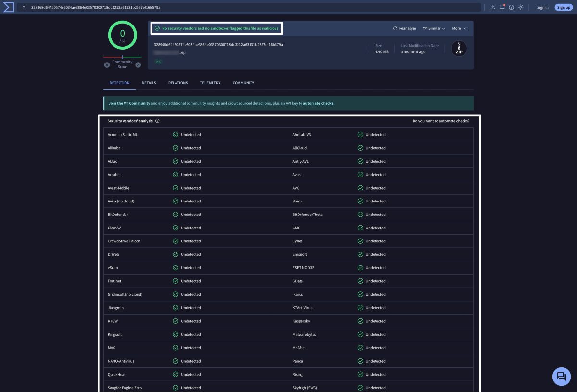Open the notifications icon with red badge
The width and height of the screenshot is (577, 392).
click(502, 7)
